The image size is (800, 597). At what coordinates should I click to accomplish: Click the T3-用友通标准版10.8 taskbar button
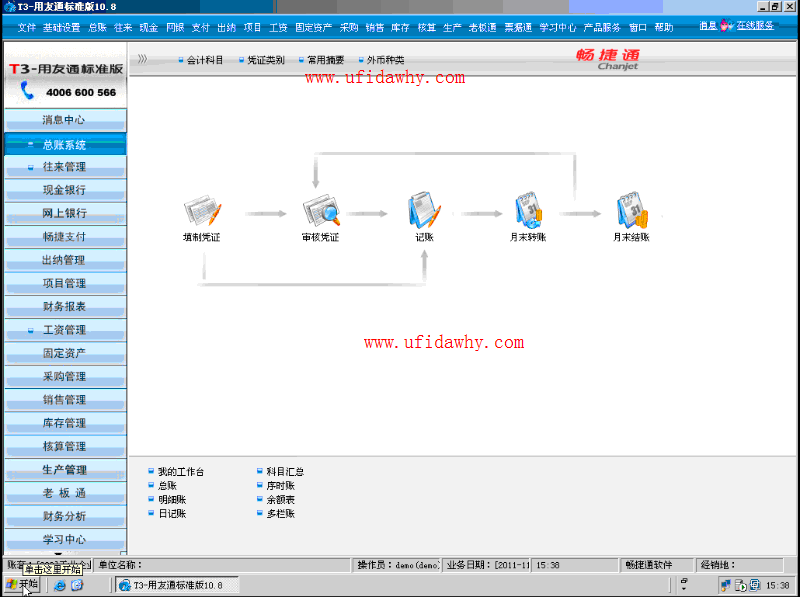point(177,585)
